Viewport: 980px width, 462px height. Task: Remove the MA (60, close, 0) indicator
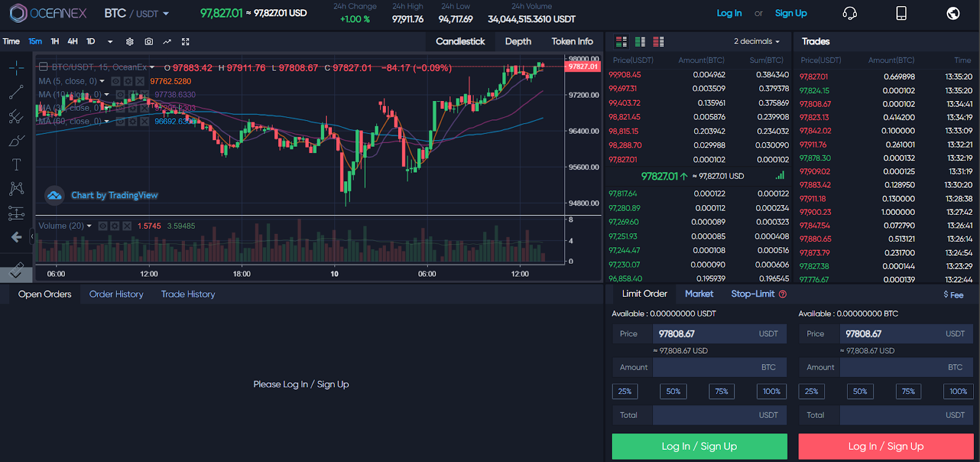point(145,121)
